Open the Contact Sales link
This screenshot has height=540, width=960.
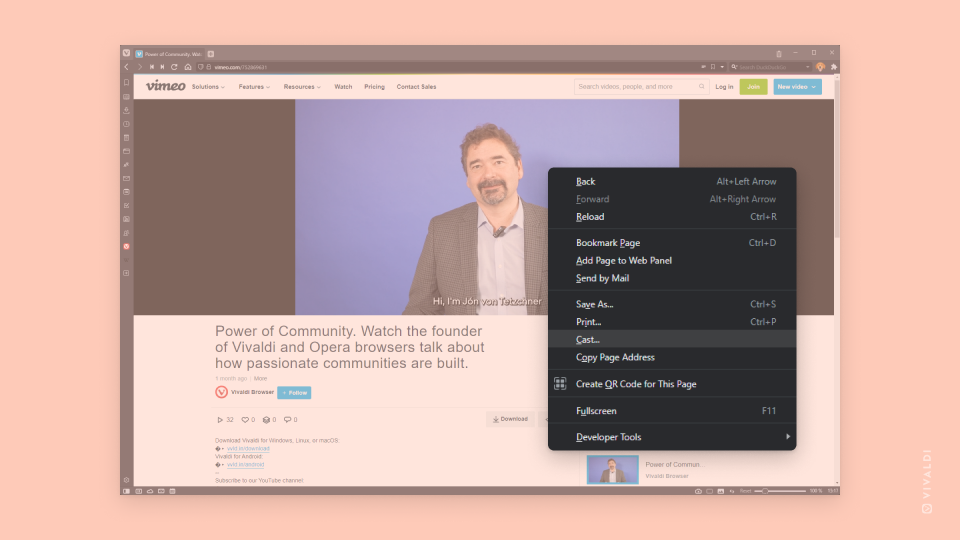tap(416, 87)
